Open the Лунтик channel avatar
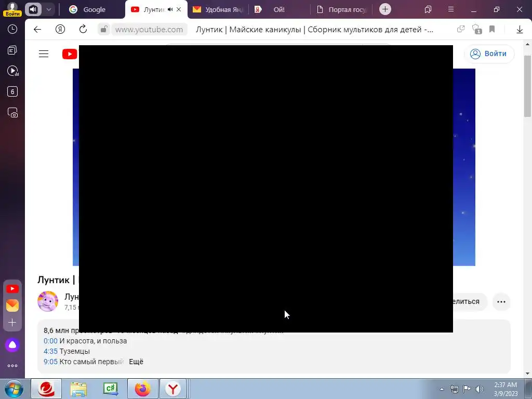The height and width of the screenshot is (399, 532). (47, 301)
